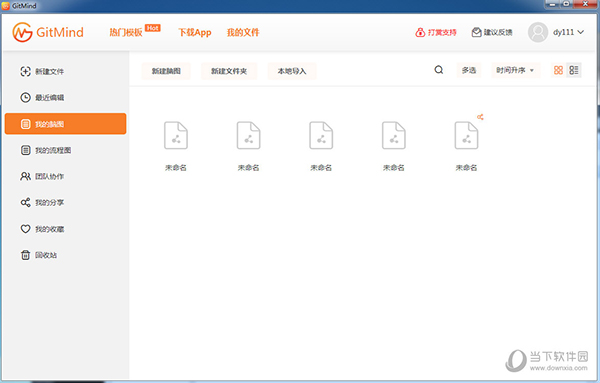
Task: Click the 新建脑图 button
Action: point(166,71)
